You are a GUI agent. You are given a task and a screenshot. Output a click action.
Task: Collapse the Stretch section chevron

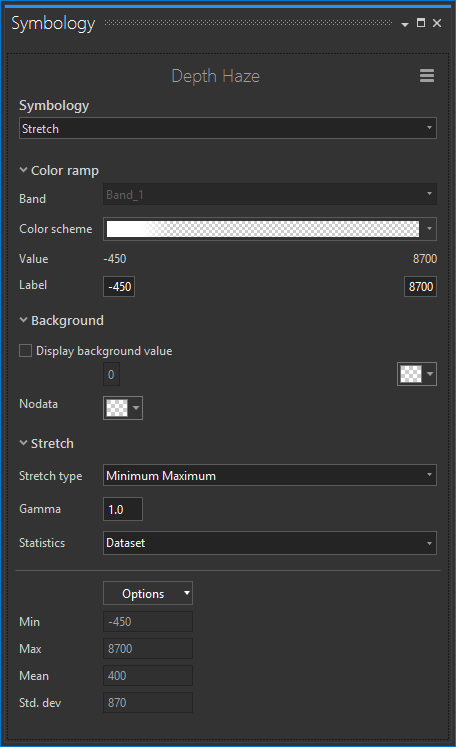tap(23, 443)
